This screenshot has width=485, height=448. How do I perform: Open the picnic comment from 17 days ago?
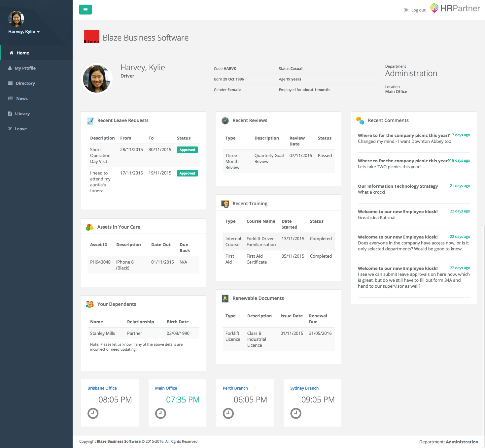[404, 136]
